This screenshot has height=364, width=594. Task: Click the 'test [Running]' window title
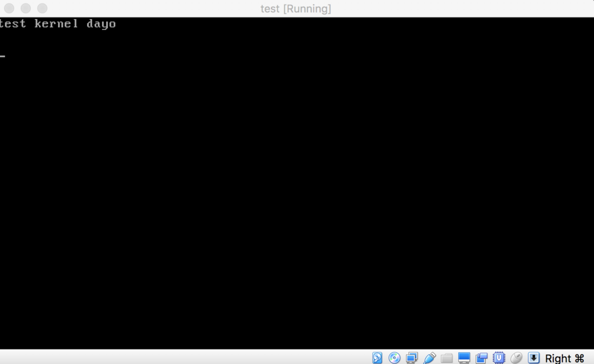pos(296,8)
